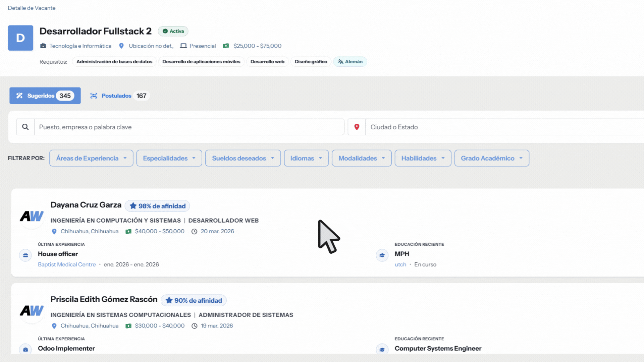This screenshot has width=644, height=362.
Task: Click the red location pin icon
Action: coord(357,127)
